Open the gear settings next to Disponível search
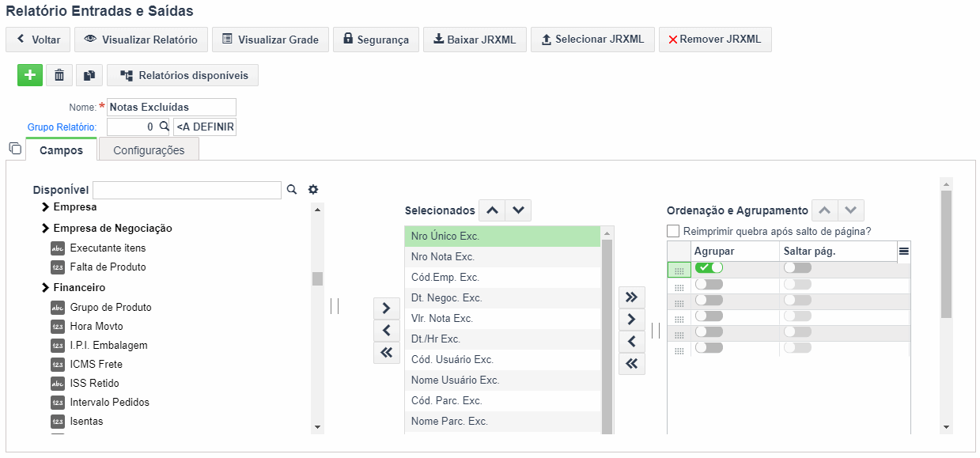The image size is (980, 458). [313, 190]
